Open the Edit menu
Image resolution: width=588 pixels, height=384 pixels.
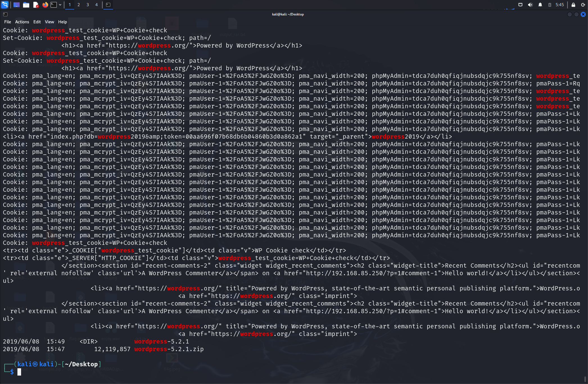[37, 22]
